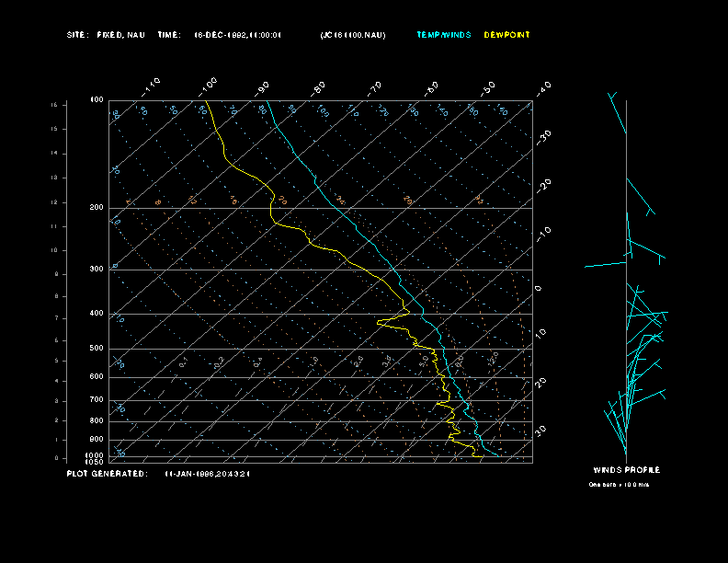Click the 1000 pressure level label
This screenshot has height=563, width=728.
coord(96,455)
